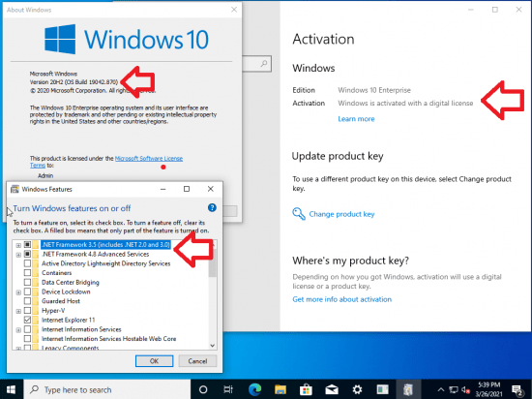The image size is (532, 399).
Task: Enable the Containers feature checkbox
Action: click(x=27, y=273)
